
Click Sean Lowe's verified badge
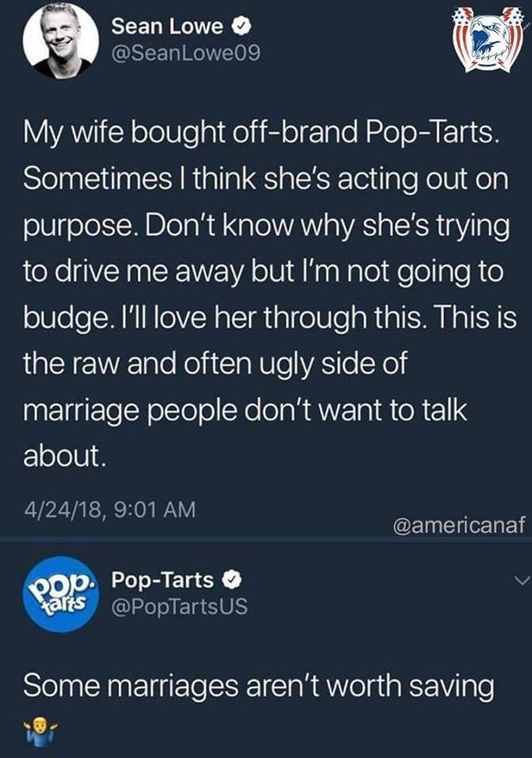(242, 27)
